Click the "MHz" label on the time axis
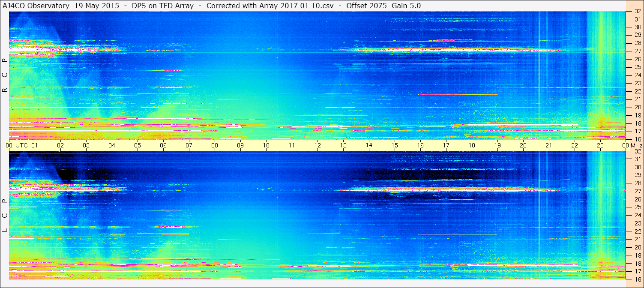644x288 pixels. pyautogui.click(x=636, y=145)
